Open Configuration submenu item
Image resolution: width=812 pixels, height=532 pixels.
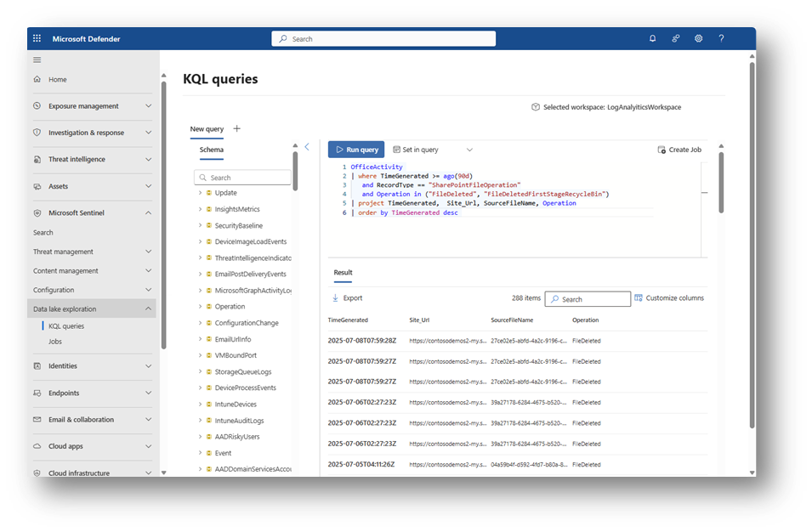[54, 290]
